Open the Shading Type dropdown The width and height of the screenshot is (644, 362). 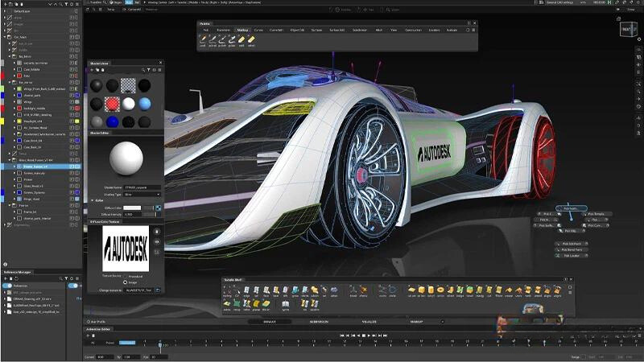pyautogui.click(x=142, y=194)
